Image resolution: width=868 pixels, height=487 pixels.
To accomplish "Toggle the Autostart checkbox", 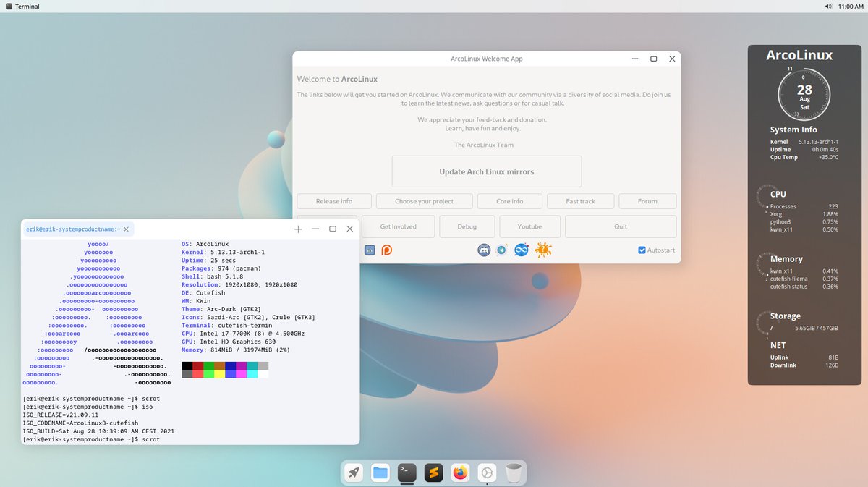I will pyautogui.click(x=642, y=250).
